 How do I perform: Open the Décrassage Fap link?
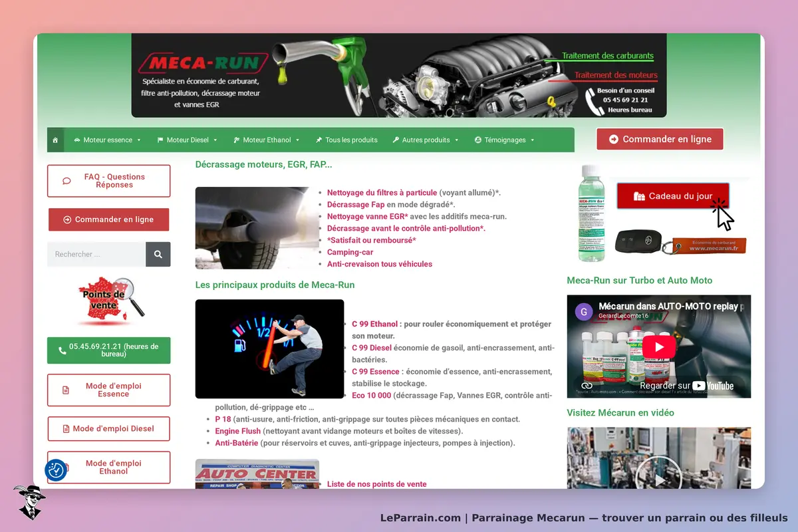[356, 205]
